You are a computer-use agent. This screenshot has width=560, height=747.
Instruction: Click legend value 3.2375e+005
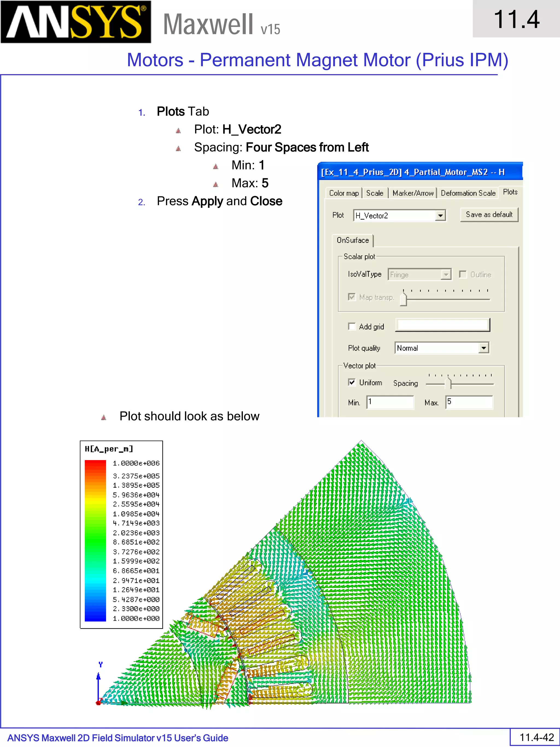[136, 476]
